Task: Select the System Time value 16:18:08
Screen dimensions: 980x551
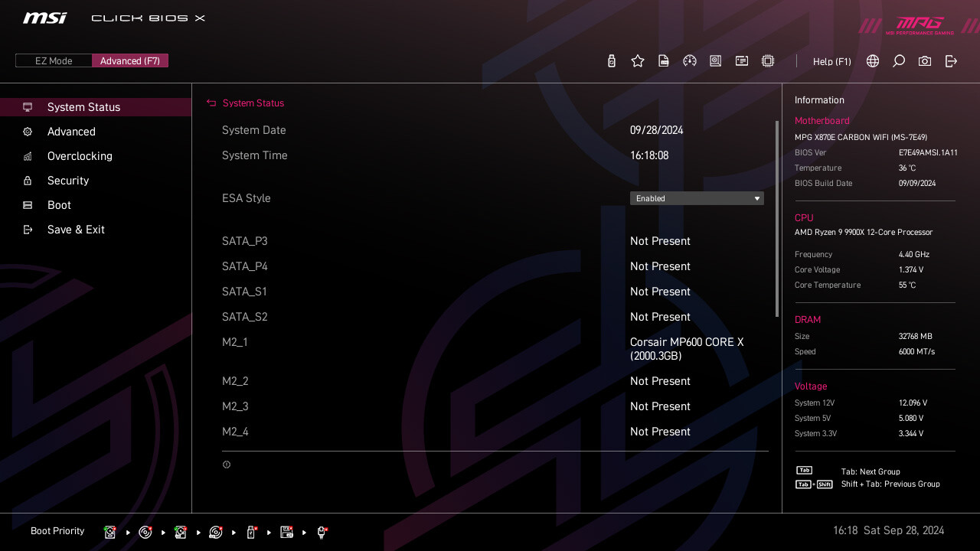Action: click(x=649, y=155)
